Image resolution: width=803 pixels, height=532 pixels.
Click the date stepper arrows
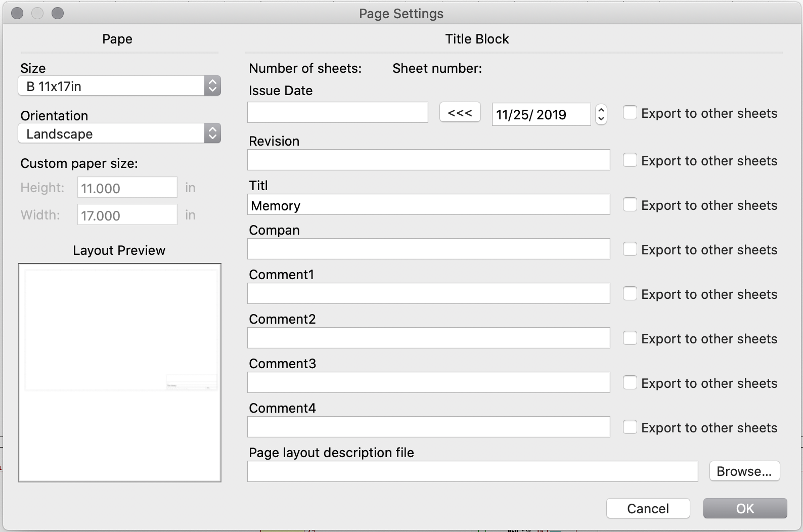pyautogui.click(x=601, y=114)
